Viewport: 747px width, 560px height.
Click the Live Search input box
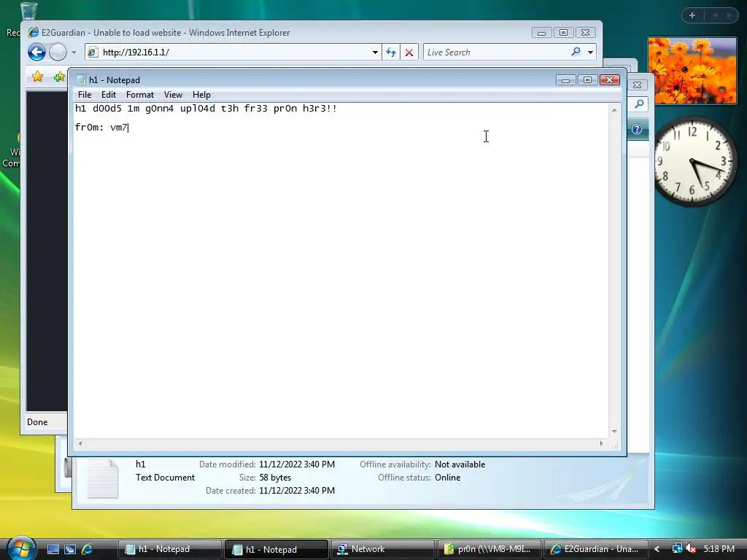click(495, 52)
